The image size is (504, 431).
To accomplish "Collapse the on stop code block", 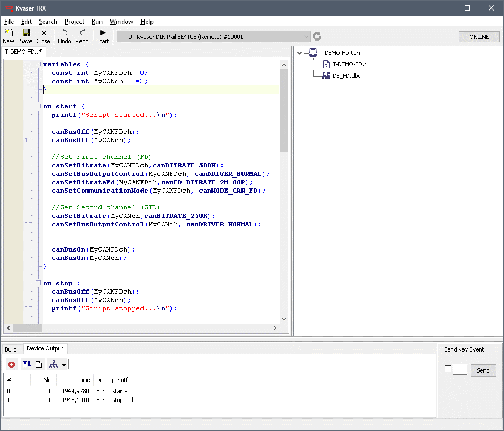I will 38,283.
